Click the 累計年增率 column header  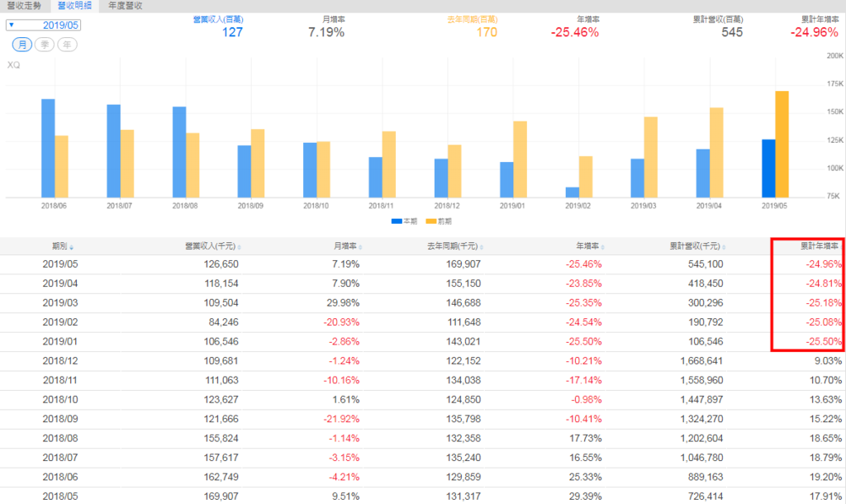819,246
